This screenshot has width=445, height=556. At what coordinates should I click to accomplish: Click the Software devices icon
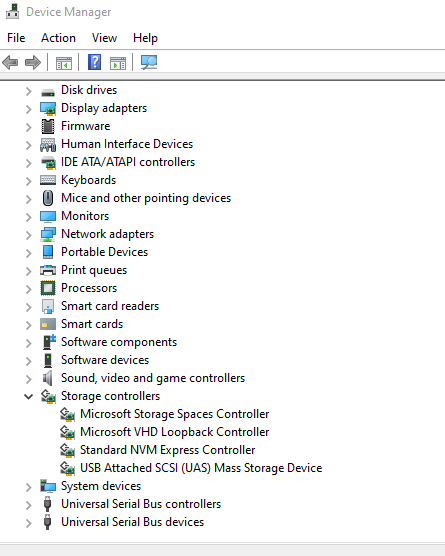tap(48, 360)
